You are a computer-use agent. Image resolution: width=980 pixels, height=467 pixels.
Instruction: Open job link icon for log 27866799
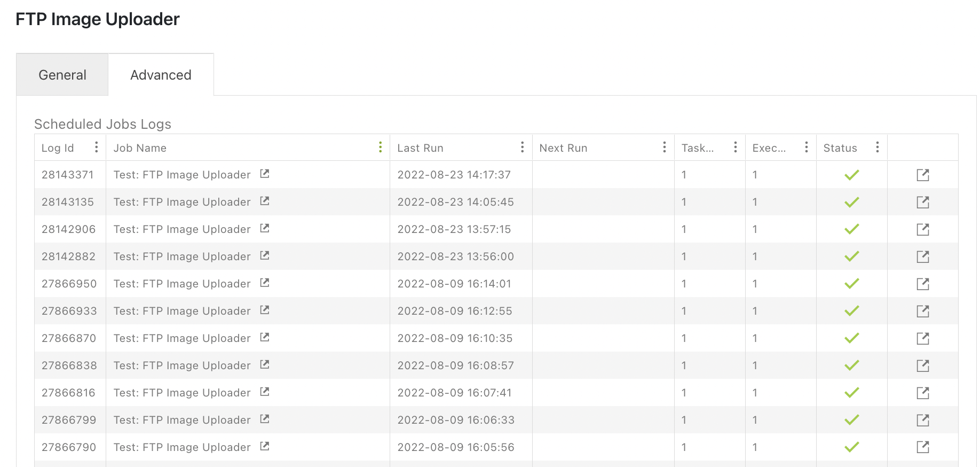tap(264, 419)
